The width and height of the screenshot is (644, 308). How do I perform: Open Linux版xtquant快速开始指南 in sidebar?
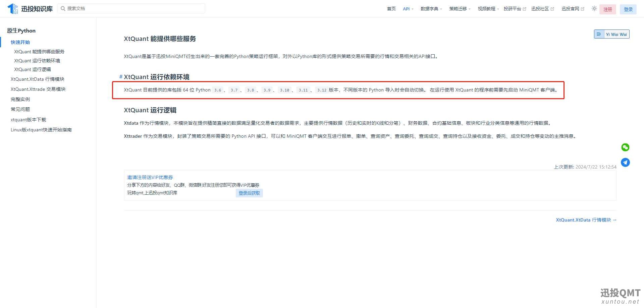point(41,130)
